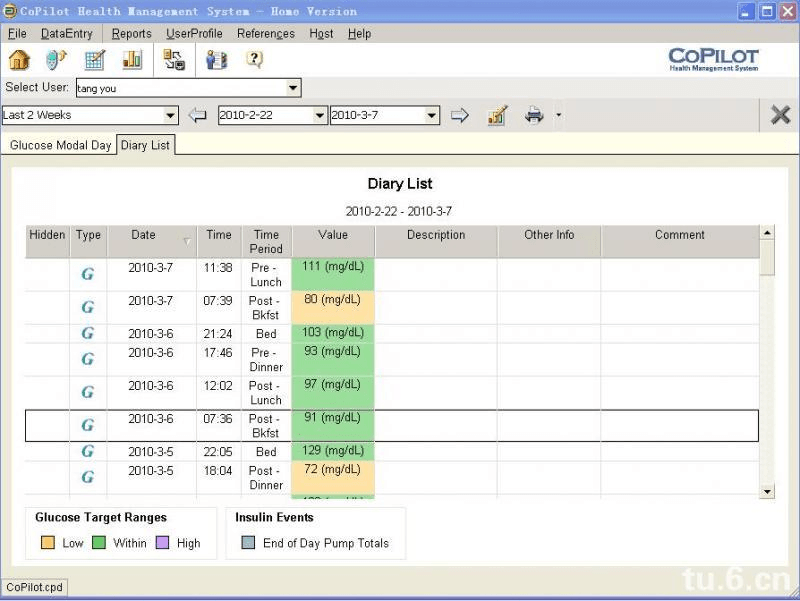Click glucose G icon for 2010-3-6 07:36
Viewport: 800px width, 601px height.
pos(88,424)
